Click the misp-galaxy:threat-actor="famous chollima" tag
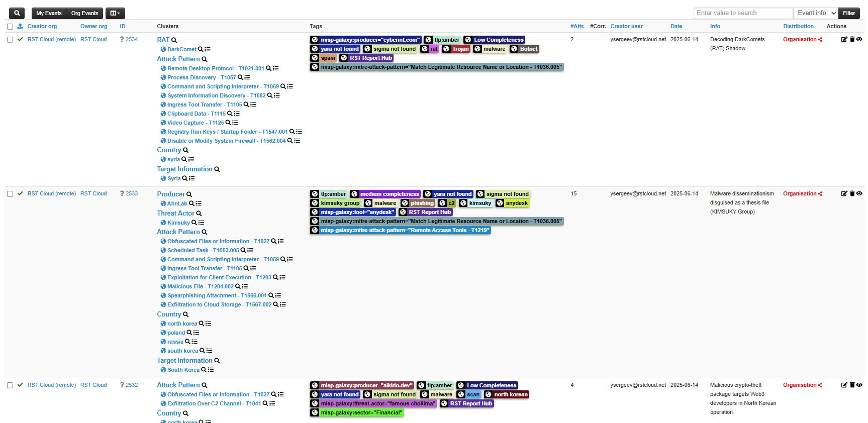This screenshot has width=868, height=423. coord(378,403)
